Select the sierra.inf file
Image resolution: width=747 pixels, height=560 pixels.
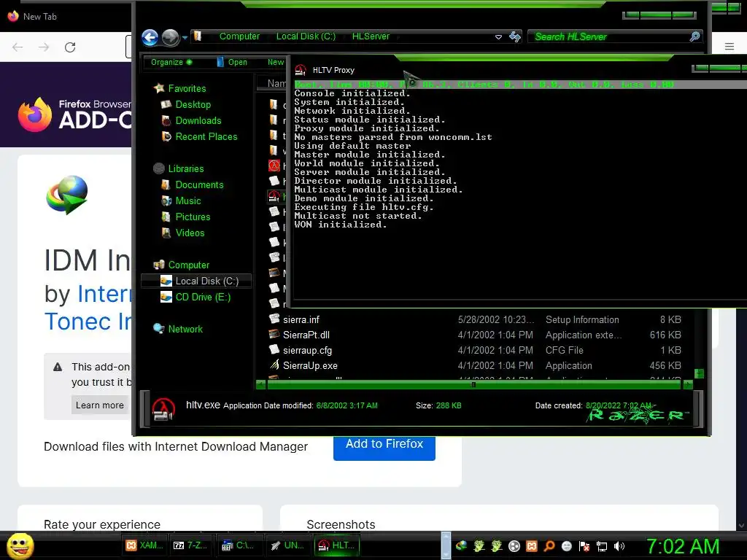pyautogui.click(x=301, y=319)
